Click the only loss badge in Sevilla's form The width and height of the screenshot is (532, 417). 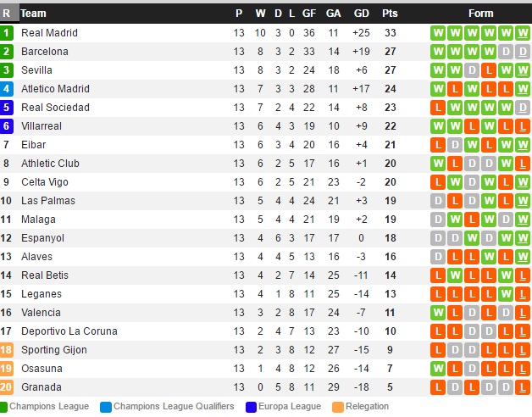[489, 70]
